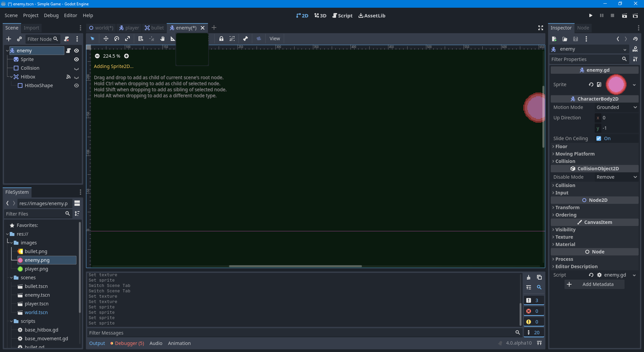Open the Project menu
This screenshot has width=644, height=352.
point(31,15)
